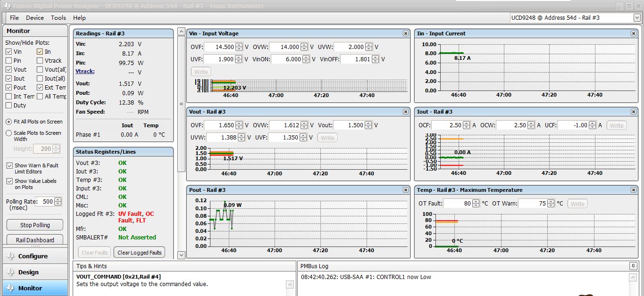This screenshot has height=296, width=644.
Task: Toggle the Vout plot checkbox
Action: pos(9,70)
